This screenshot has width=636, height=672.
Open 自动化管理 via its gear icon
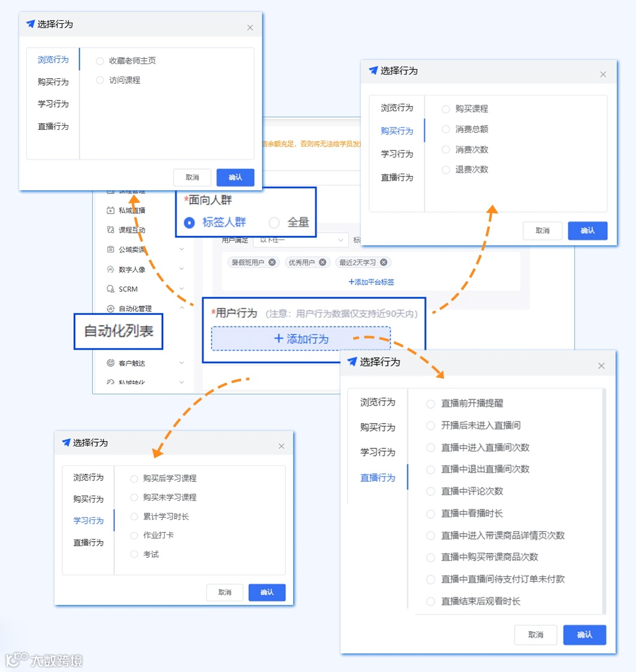[x=110, y=308]
